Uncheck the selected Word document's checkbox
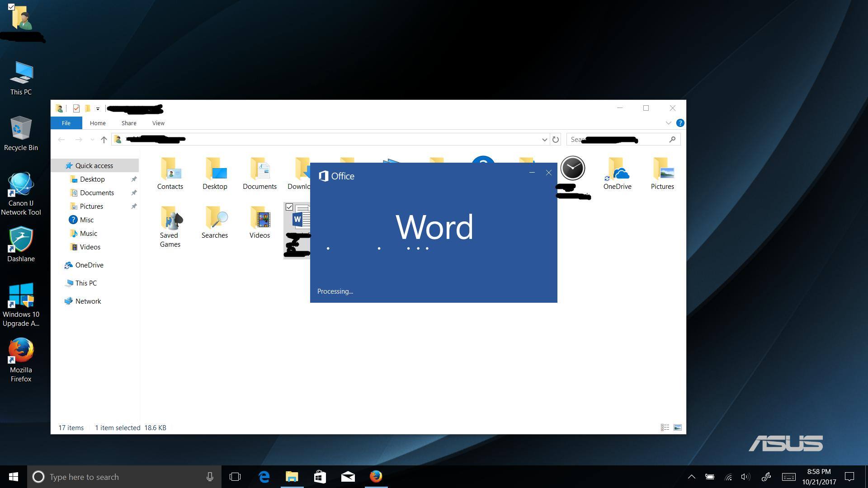This screenshot has height=488, width=868. tap(290, 207)
